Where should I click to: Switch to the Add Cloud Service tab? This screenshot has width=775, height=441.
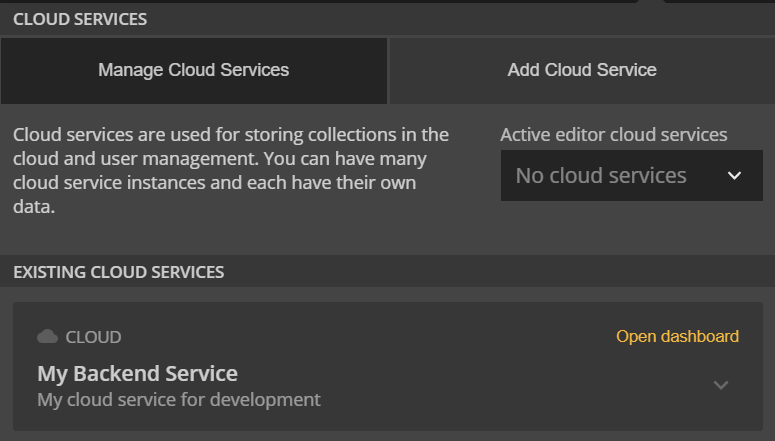[582, 71]
